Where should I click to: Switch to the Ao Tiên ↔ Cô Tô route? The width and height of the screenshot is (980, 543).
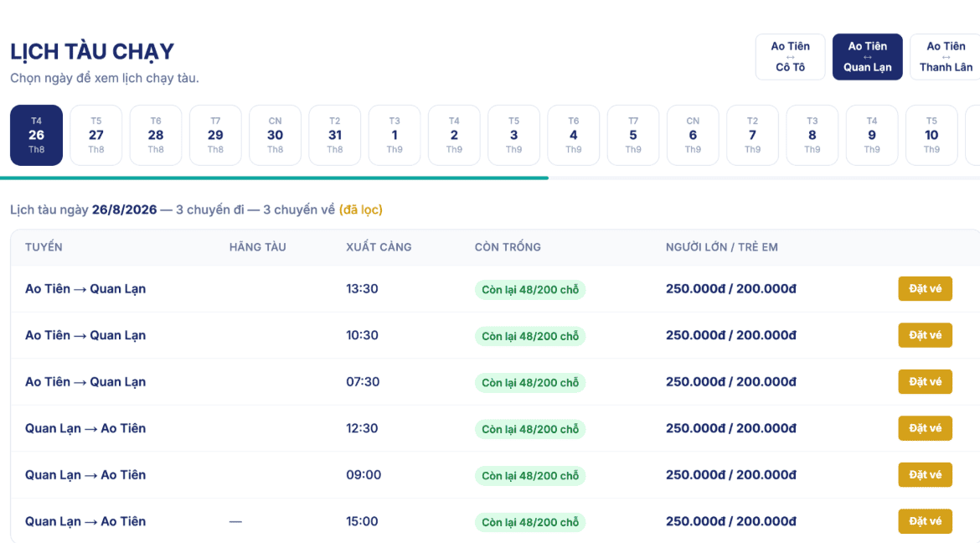[790, 57]
